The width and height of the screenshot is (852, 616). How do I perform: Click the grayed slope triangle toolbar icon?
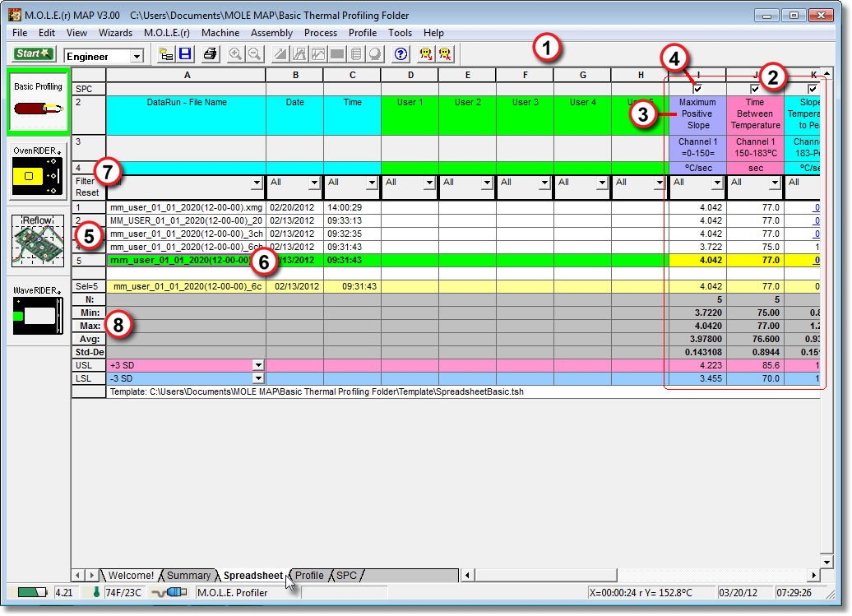[x=280, y=54]
